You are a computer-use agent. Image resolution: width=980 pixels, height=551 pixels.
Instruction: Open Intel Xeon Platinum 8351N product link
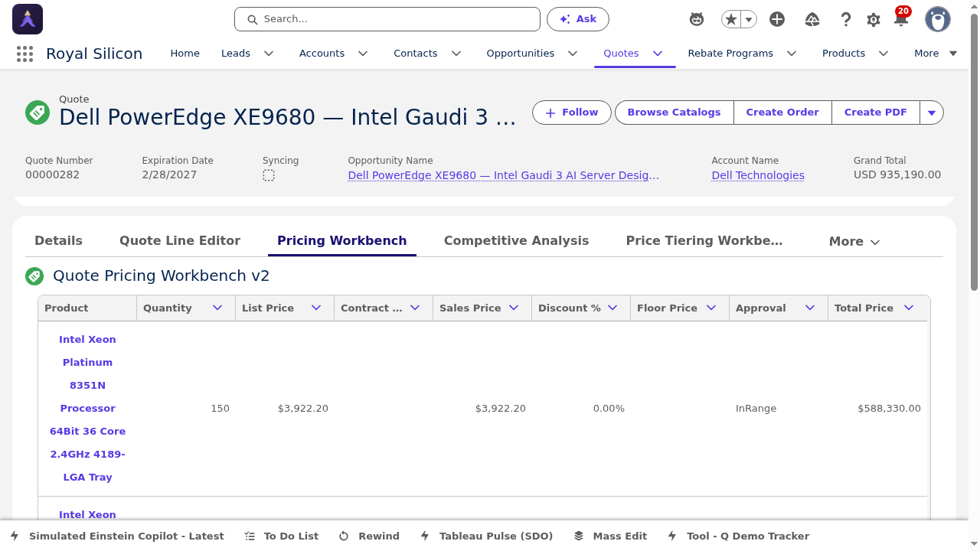87,409
